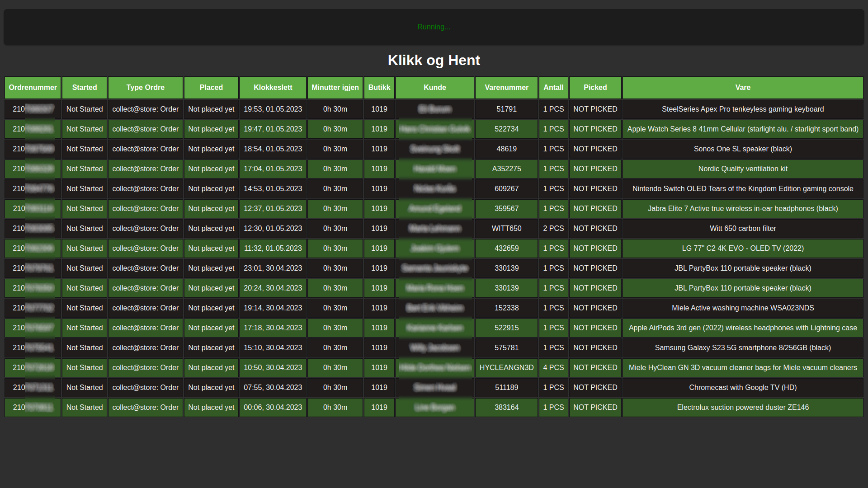Click the timestamp 12:37, 01.05.2023
This screenshot has width=868, height=488.
click(x=273, y=209)
